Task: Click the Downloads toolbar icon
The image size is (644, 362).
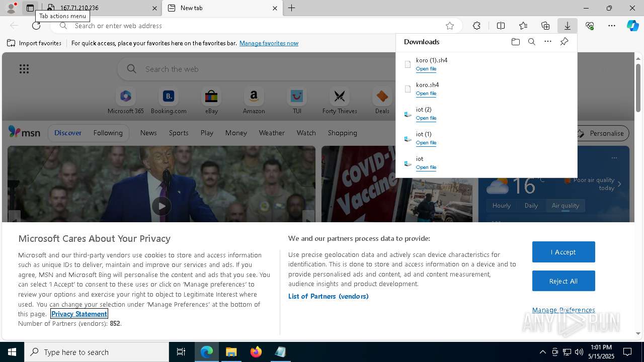Action: pos(568,26)
